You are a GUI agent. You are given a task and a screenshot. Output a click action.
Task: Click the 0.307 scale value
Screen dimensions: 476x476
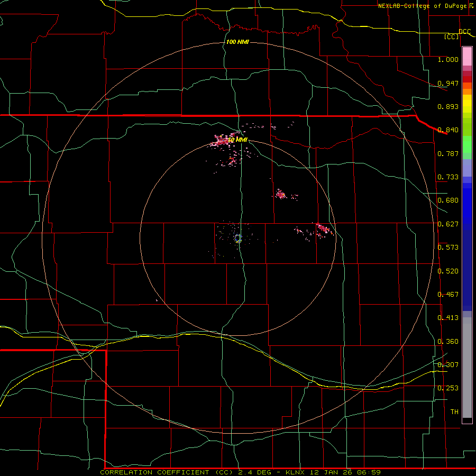(x=448, y=365)
